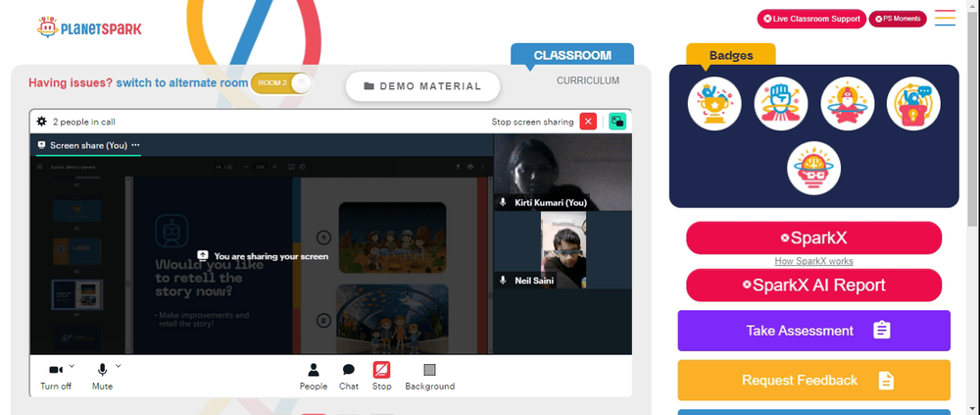Viewport: 980px width, 415px height.
Task: Select Kirti Kumari's video tile
Action: (x=563, y=172)
